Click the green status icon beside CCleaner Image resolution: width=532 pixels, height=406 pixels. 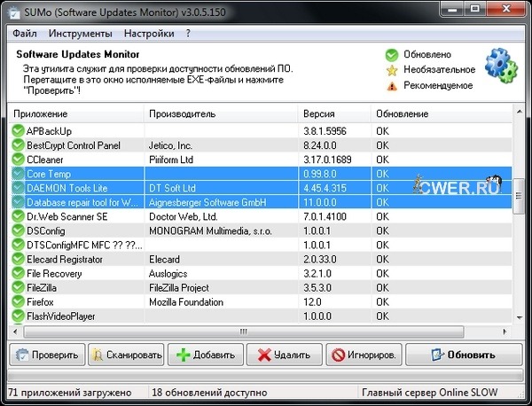[18, 160]
